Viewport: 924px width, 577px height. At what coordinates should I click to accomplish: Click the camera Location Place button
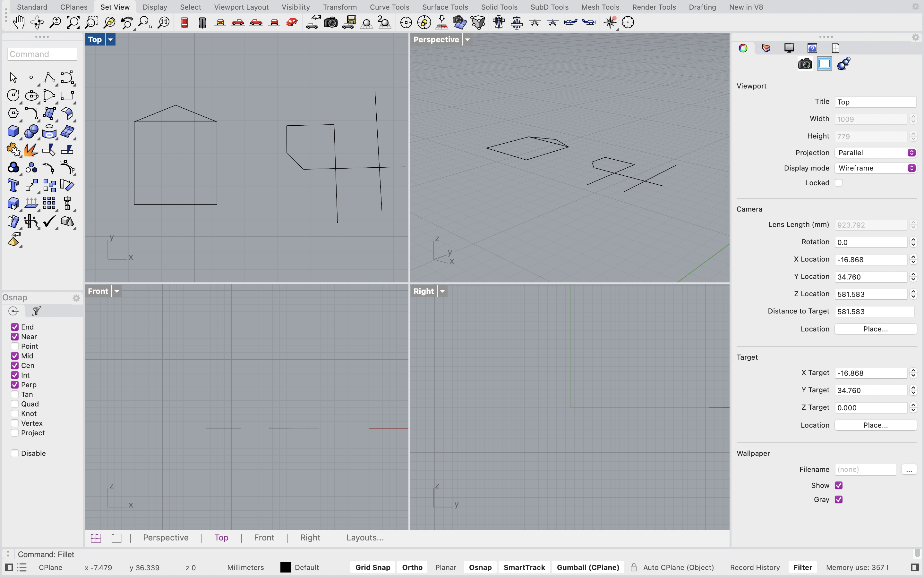point(875,329)
